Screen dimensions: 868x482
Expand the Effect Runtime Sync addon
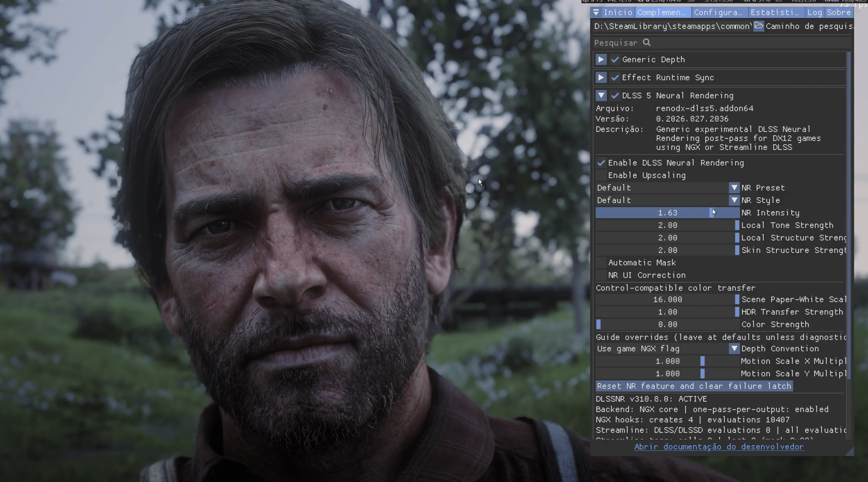601,77
